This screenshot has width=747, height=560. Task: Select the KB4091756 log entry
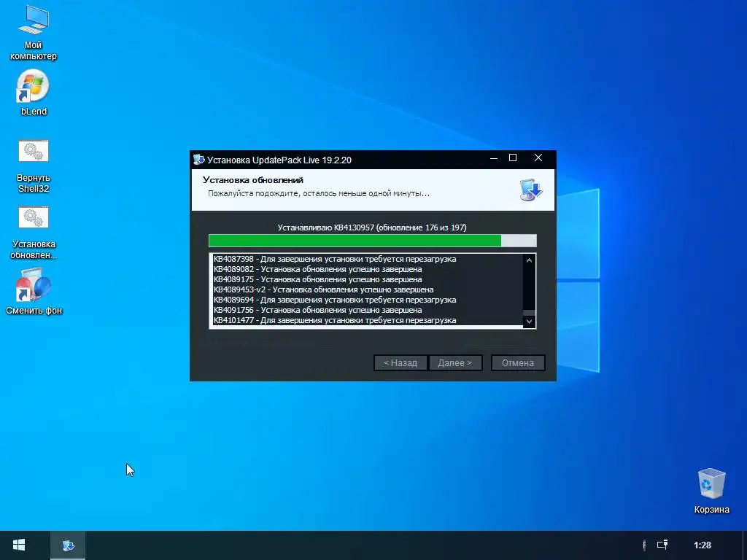pyautogui.click(x=317, y=310)
